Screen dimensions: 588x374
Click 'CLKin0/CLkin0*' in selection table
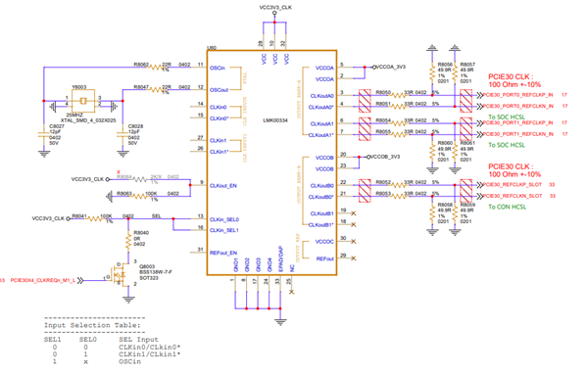pyautogui.click(x=150, y=347)
